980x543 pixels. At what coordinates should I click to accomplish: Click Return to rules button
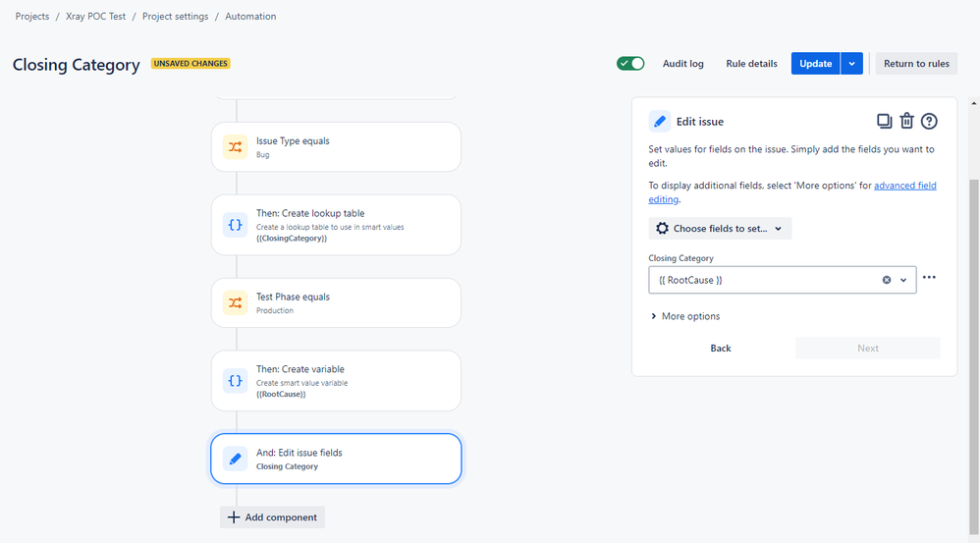point(916,63)
